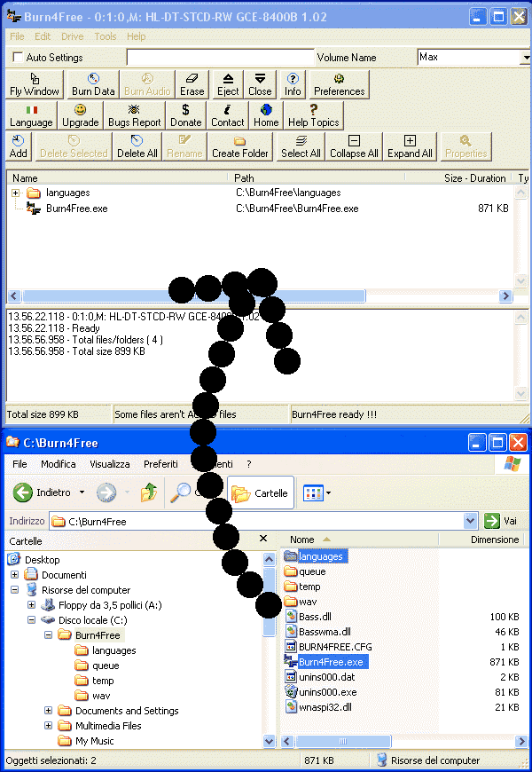Eject the drive tray

tap(228, 84)
